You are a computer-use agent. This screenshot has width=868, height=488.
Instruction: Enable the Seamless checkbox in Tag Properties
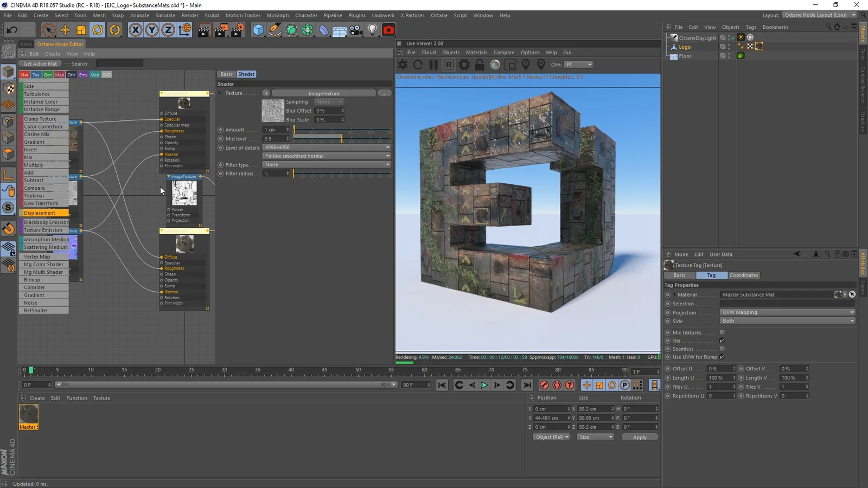tap(722, 349)
